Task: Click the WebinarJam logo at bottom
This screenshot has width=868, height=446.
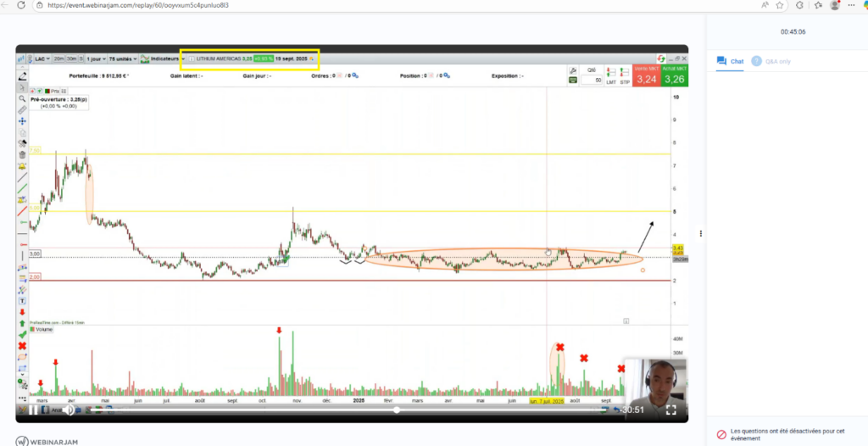Action: point(47,442)
